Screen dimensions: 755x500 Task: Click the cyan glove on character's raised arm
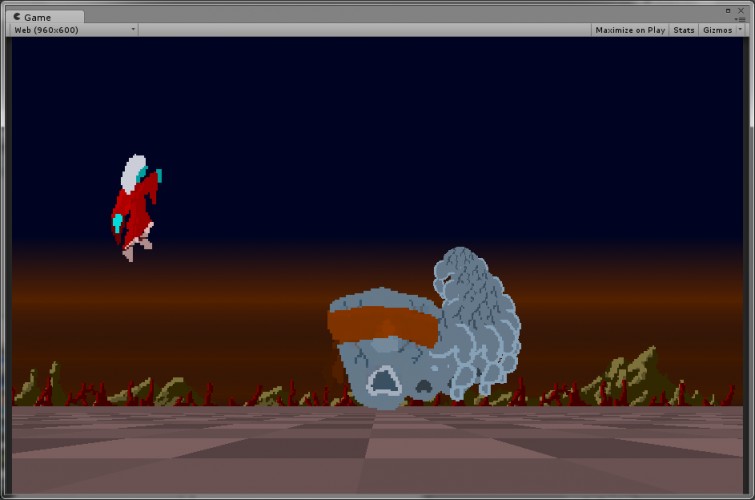click(158, 175)
